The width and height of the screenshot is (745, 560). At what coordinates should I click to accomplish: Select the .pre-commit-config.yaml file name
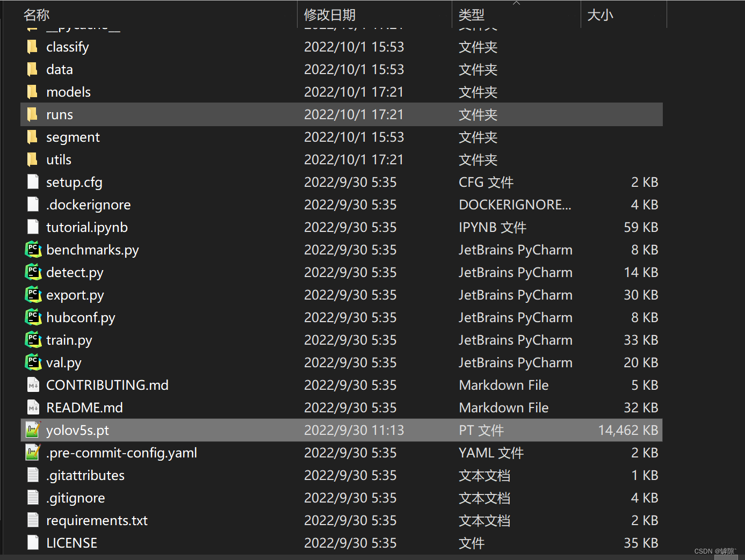pyautogui.click(x=121, y=453)
